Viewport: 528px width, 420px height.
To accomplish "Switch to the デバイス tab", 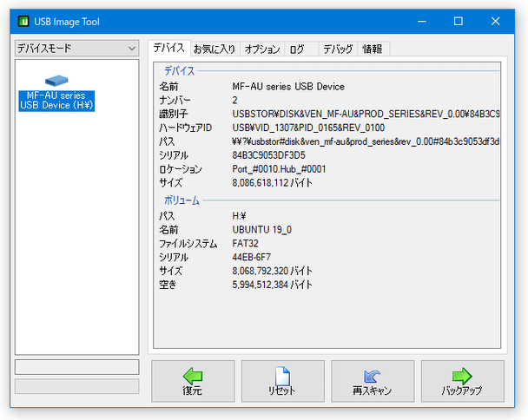I will 169,48.
